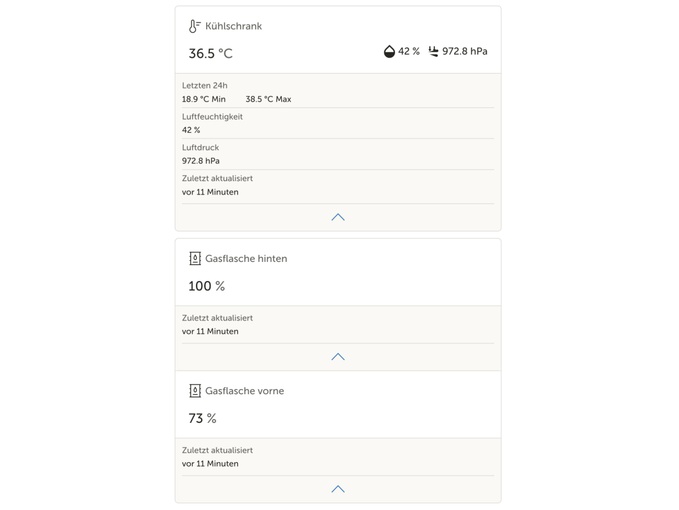Click the 36.5 °C temperature reading
The height and width of the screenshot is (510, 679).
coord(210,54)
